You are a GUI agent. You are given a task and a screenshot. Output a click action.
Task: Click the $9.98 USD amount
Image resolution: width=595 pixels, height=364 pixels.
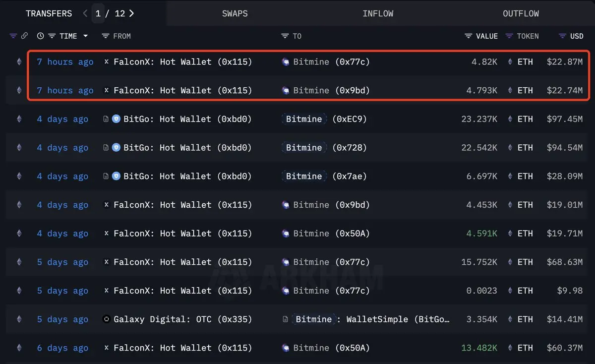click(x=570, y=291)
